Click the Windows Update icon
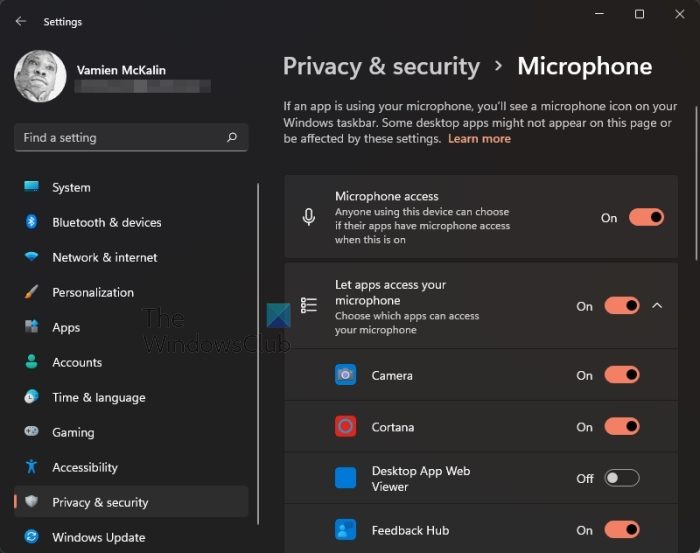Screen dimensions: 700x553 [x=32, y=537]
